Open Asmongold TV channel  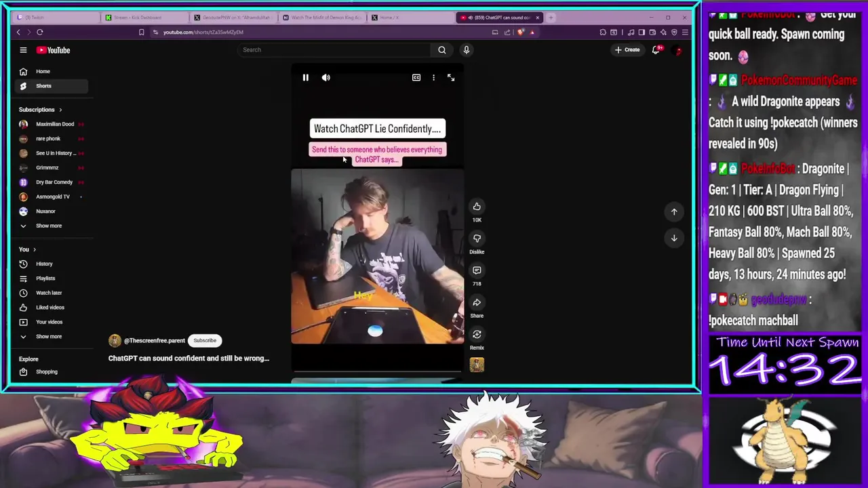coord(50,197)
